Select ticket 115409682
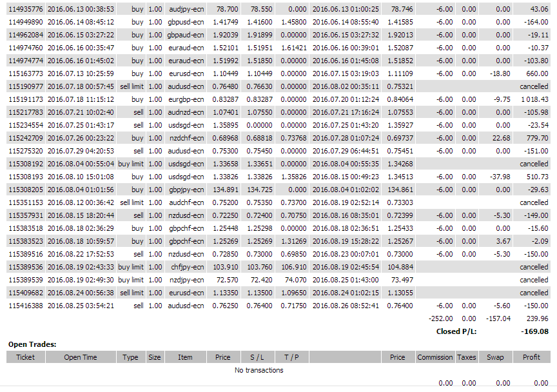The image size is (557, 392). (x=26, y=293)
